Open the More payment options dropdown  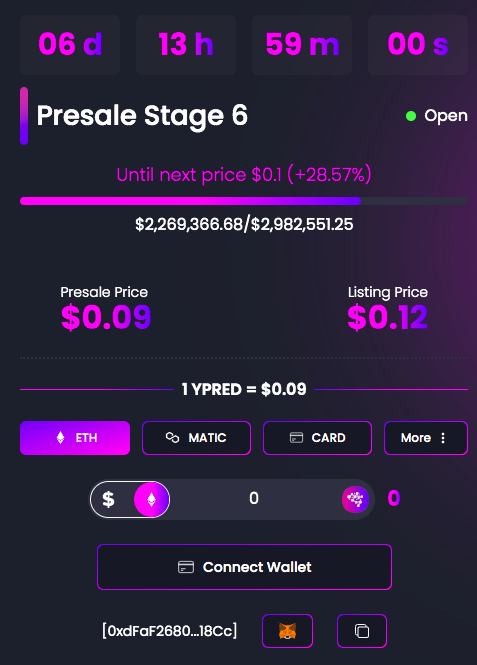tap(426, 438)
